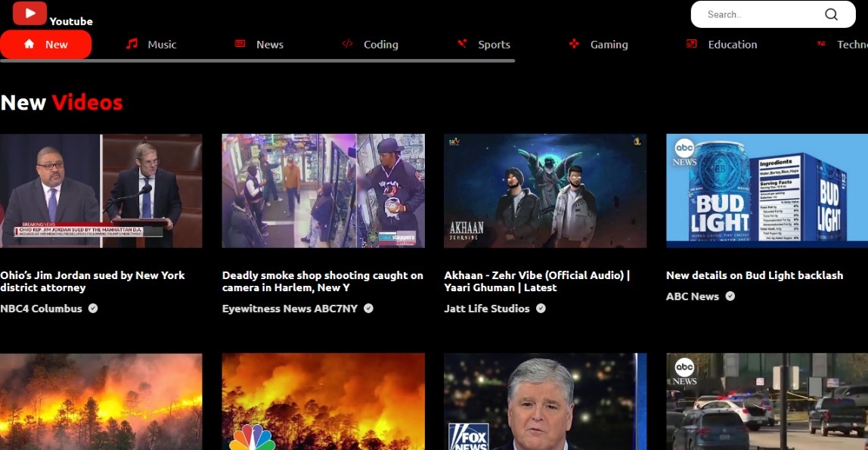This screenshot has width=868, height=450.
Task: Open Akhaan - Zehr Vibe video title
Action: point(537,281)
